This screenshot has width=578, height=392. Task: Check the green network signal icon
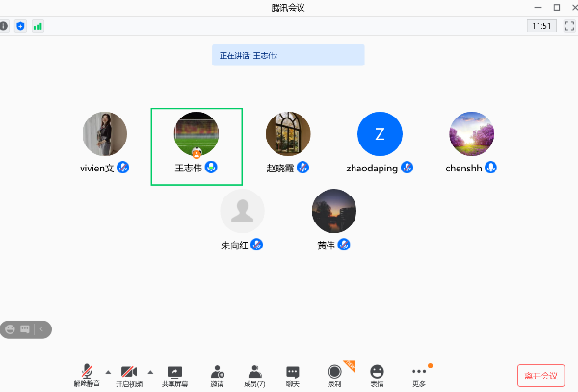pos(38,26)
